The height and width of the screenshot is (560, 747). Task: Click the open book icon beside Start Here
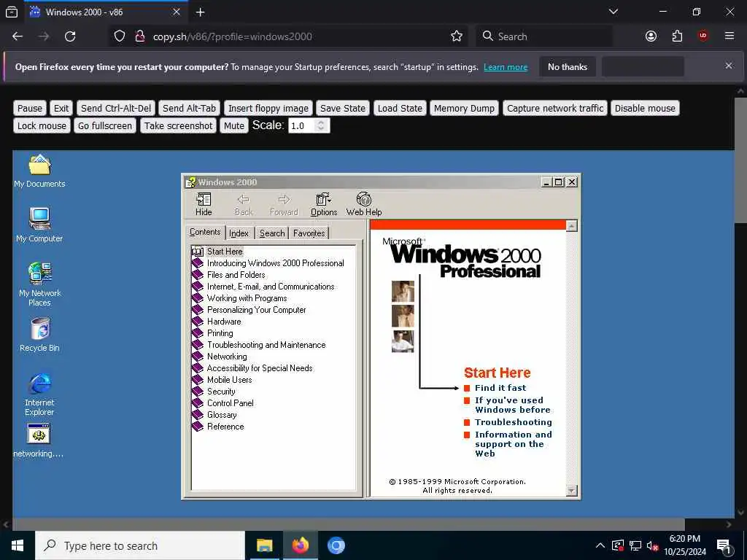[x=198, y=252]
